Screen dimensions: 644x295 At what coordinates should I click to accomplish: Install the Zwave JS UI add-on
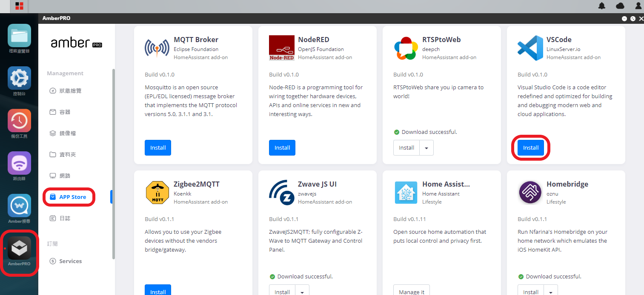pos(282,290)
